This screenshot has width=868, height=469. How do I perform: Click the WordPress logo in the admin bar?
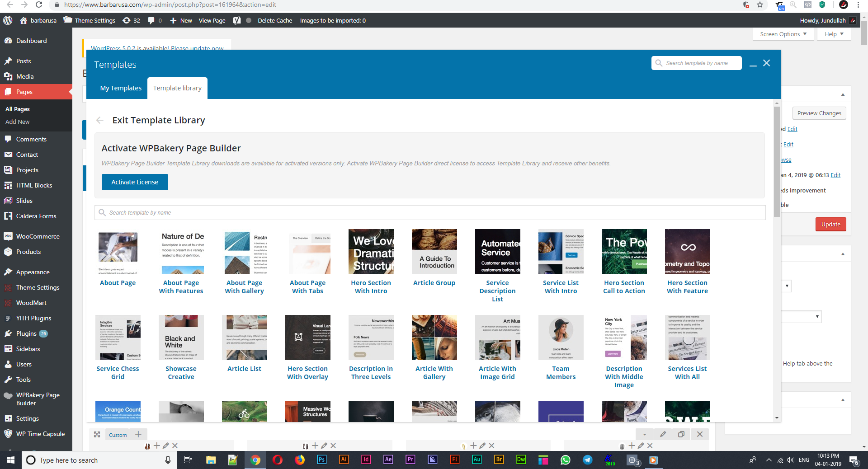(x=8, y=20)
